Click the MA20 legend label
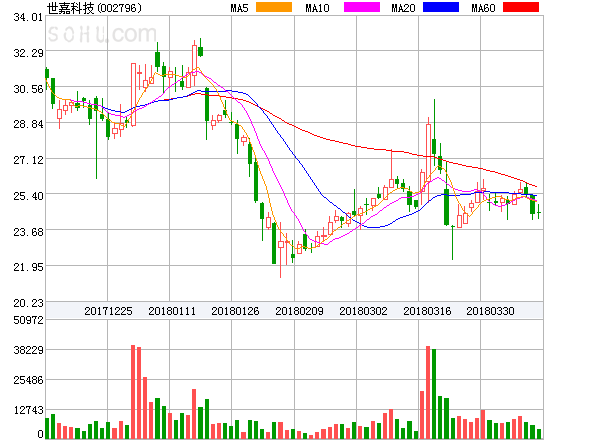This screenshot has width=600, height=440. [x=403, y=8]
